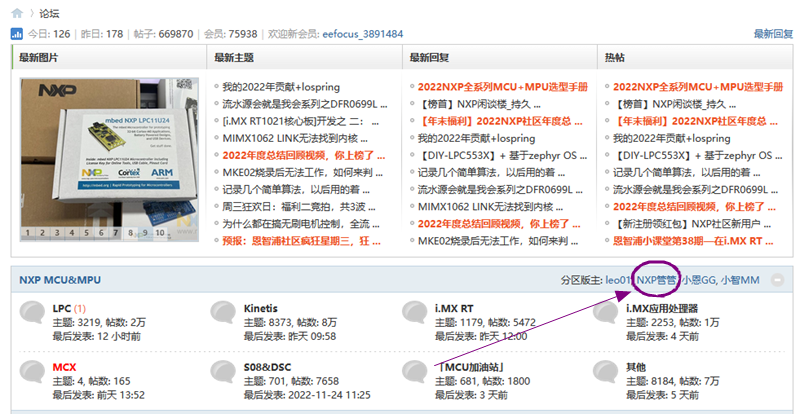Switch to the 最新回复 column header
The width and height of the screenshot is (800, 414).
click(x=429, y=58)
